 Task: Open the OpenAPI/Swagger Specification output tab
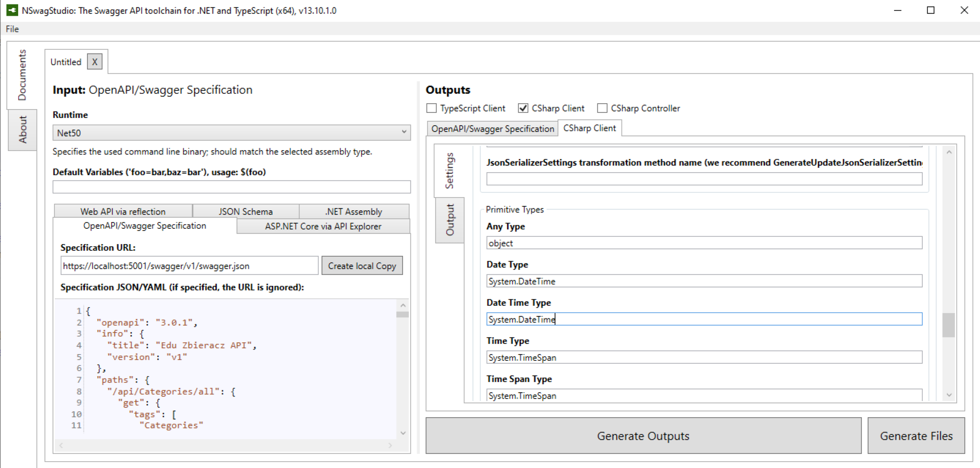tap(492, 129)
